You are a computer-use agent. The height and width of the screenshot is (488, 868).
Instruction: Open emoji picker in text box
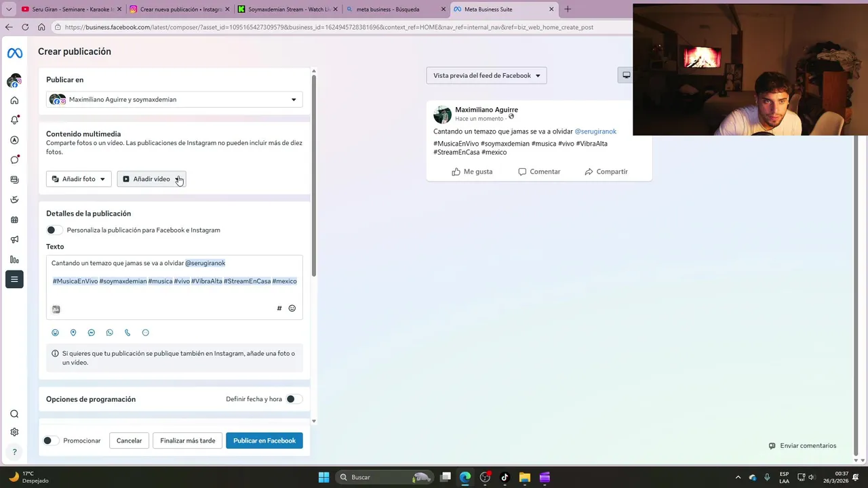click(292, 308)
